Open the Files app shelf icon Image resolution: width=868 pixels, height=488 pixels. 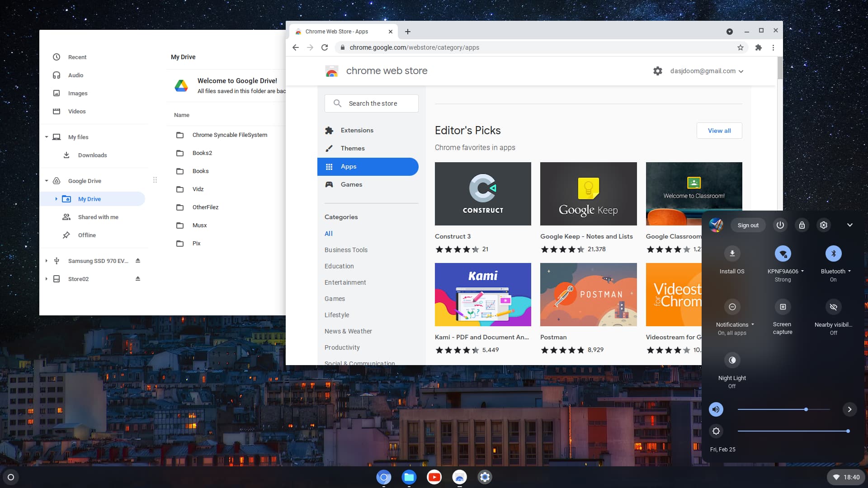point(409,477)
